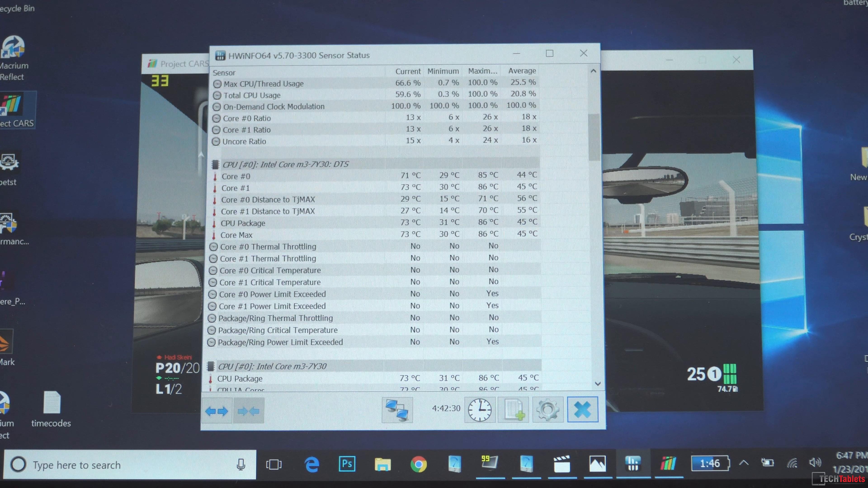Click the sensor list scroll-up arrow
Image resolution: width=868 pixels, height=488 pixels.
[593, 71]
